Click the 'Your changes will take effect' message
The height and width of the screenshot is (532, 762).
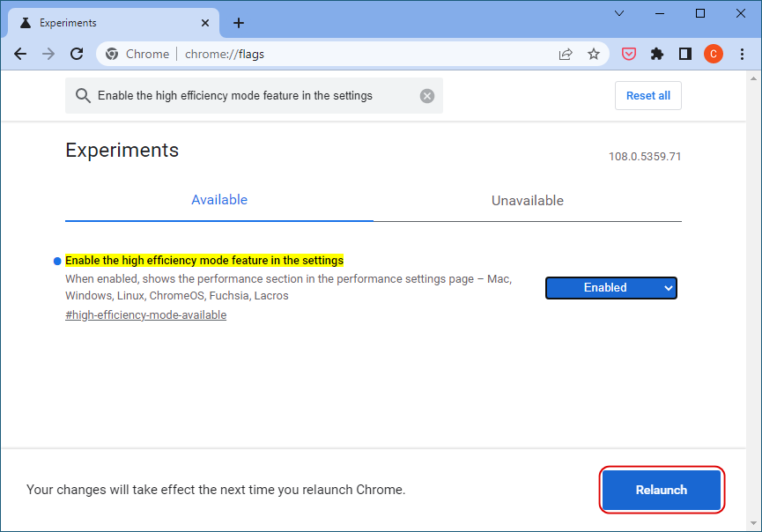tap(216, 490)
